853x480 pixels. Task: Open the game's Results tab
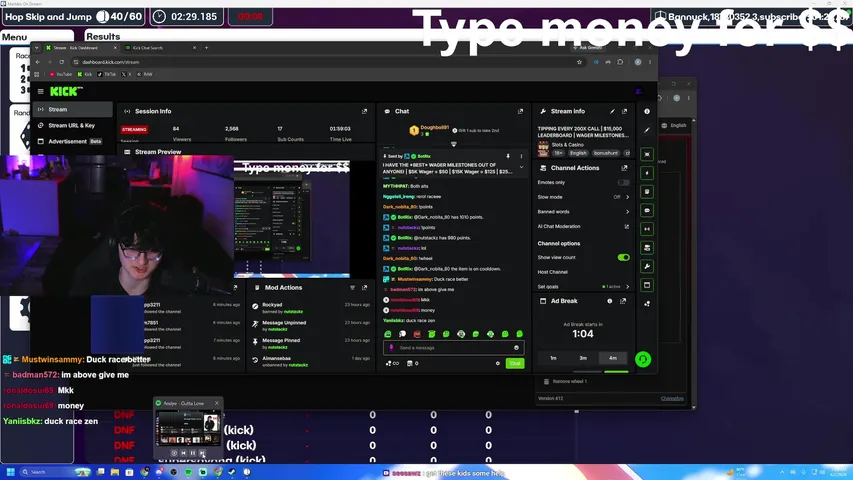(103, 36)
